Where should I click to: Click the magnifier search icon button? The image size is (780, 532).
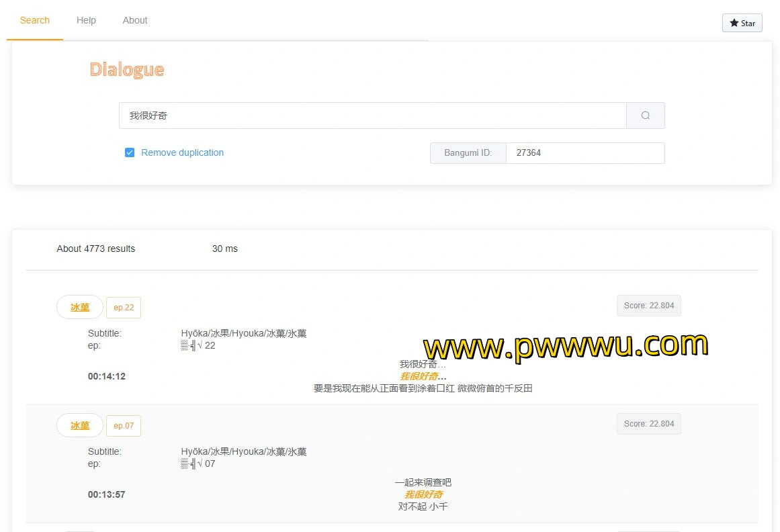(645, 116)
